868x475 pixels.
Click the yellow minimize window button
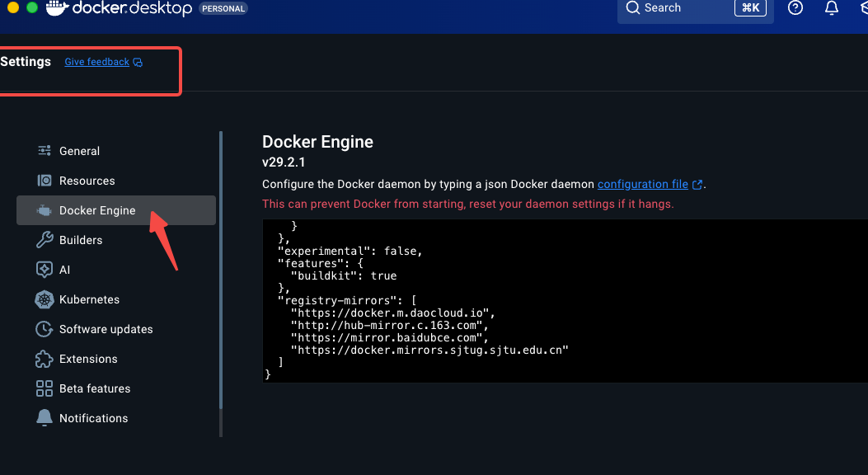click(12, 7)
